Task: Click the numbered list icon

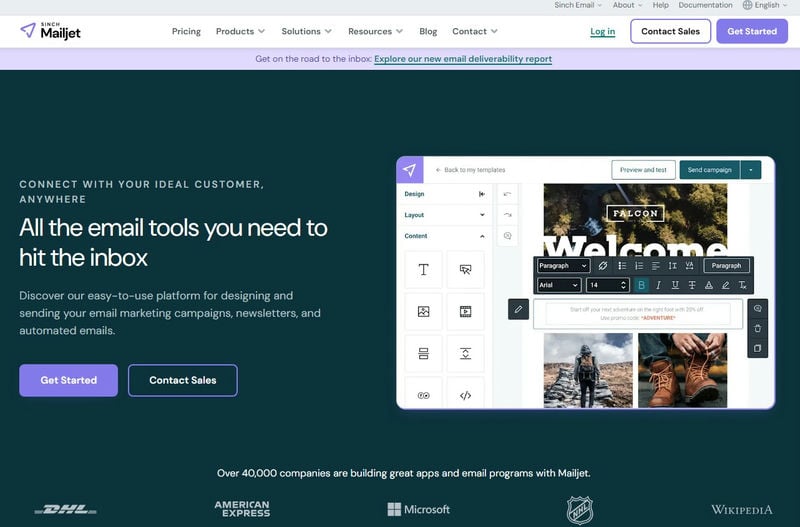Action: coord(639,265)
